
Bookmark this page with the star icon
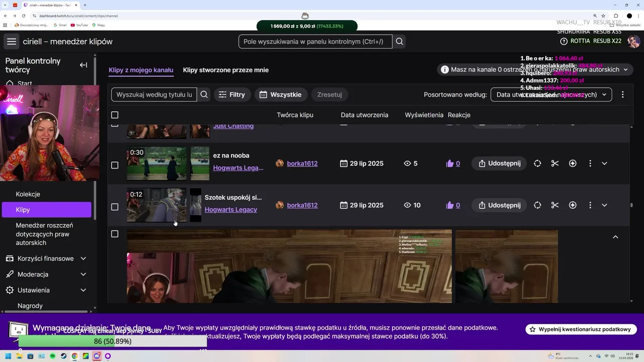[603, 16]
